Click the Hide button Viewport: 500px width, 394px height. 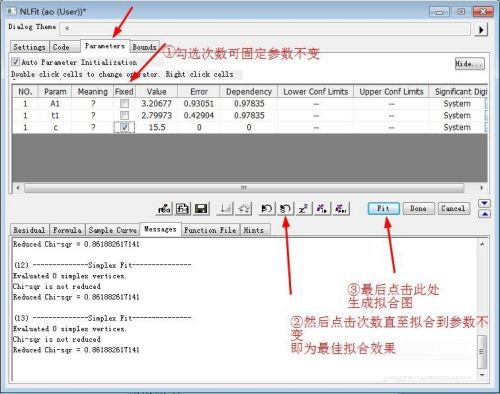pyautogui.click(x=469, y=64)
